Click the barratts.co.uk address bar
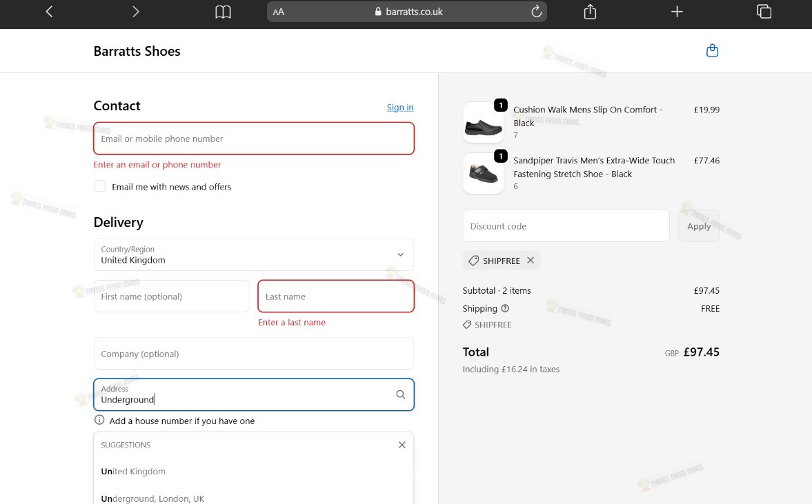Viewport: 812px width, 504px height. [407, 12]
